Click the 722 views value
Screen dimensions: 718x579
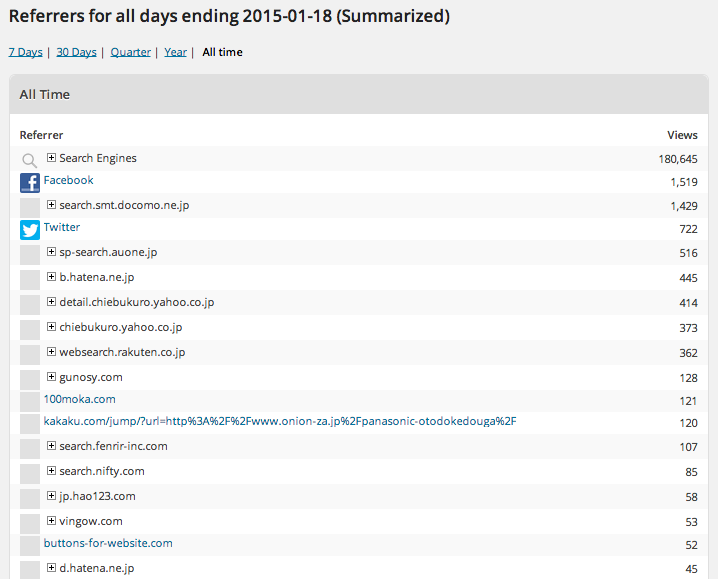[689, 229]
